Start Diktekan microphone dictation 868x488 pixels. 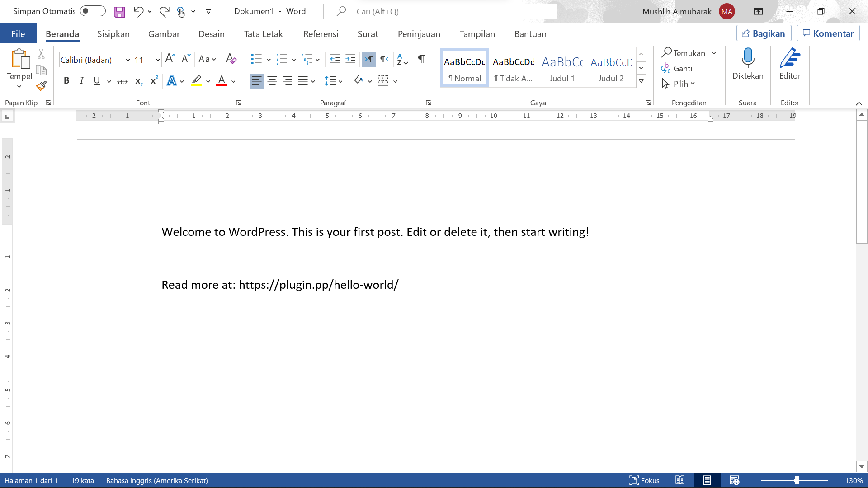pos(748,64)
